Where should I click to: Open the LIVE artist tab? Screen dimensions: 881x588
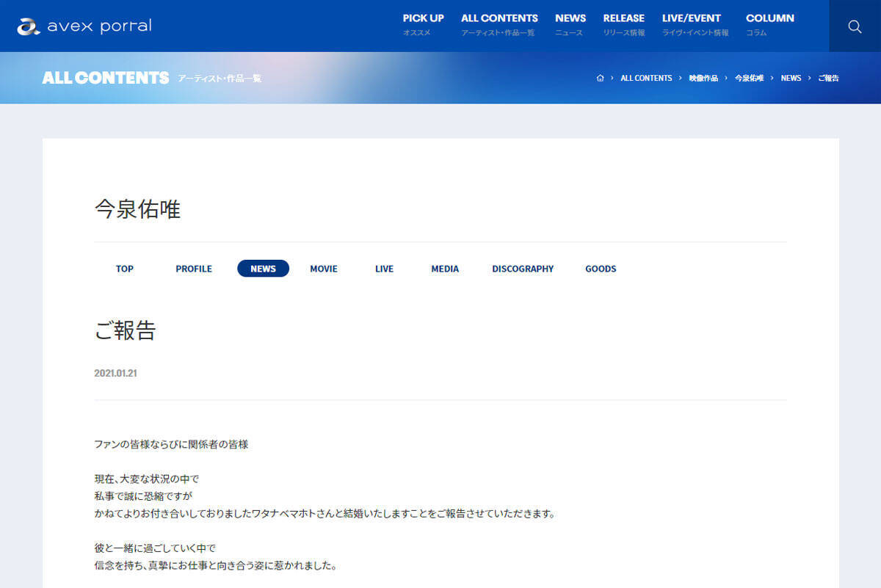(x=384, y=269)
